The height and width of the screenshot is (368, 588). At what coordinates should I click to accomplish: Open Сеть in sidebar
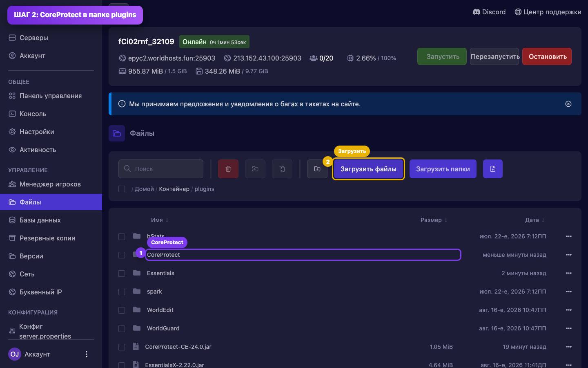pos(51,274)
